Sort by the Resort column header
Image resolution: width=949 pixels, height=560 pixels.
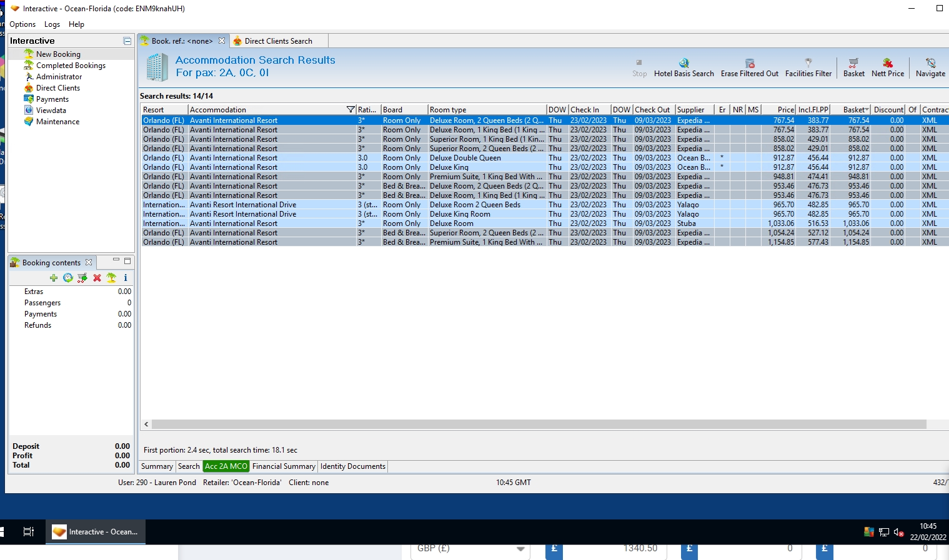tap(164, 110)
